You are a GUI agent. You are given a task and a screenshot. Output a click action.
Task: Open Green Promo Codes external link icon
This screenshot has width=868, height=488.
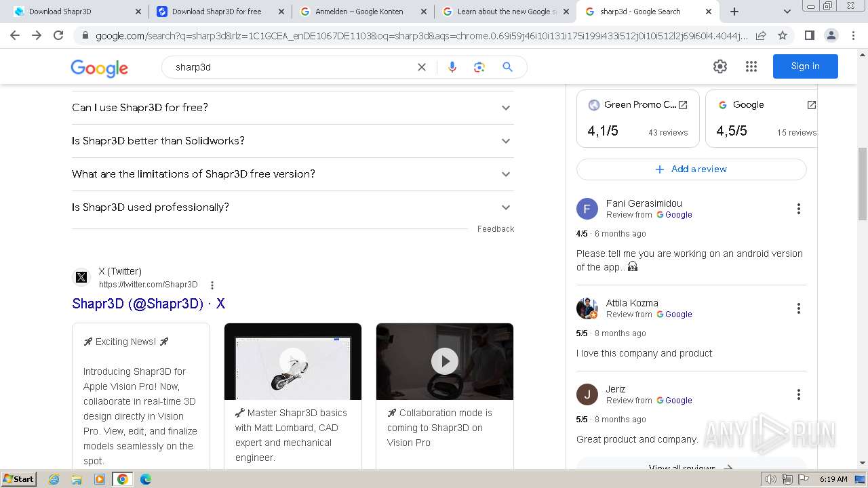point(683,105)
